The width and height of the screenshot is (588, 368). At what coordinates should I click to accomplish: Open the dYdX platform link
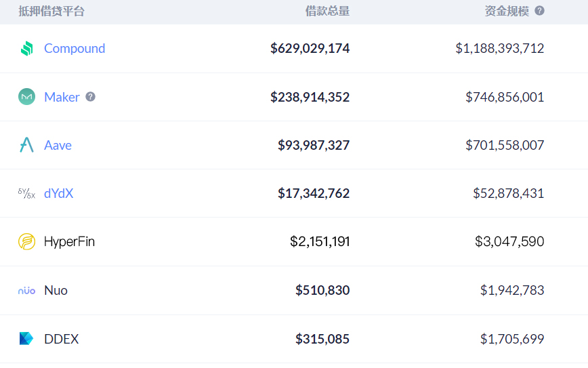pyautogui.click(x=58, y=193)
